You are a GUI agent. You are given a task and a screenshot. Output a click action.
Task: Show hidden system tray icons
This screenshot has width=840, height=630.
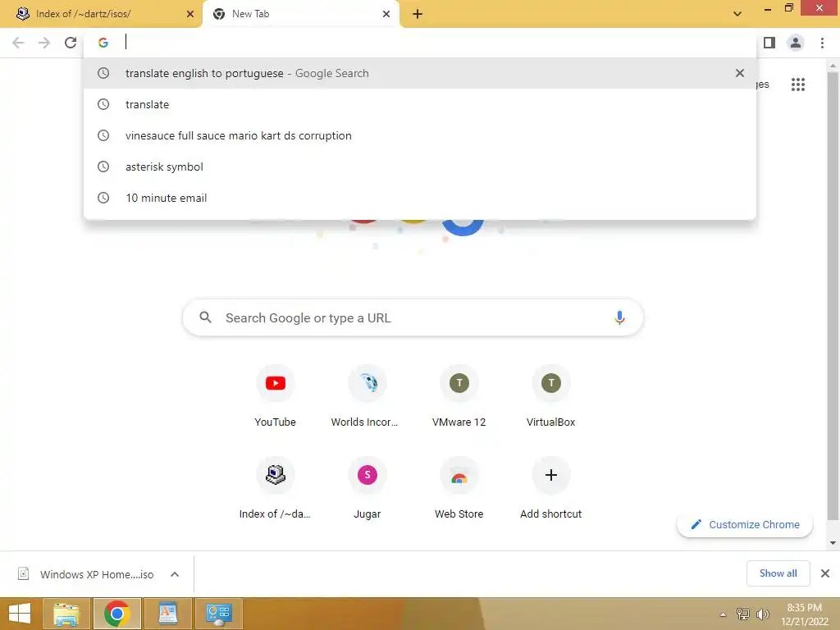[723, 614]
